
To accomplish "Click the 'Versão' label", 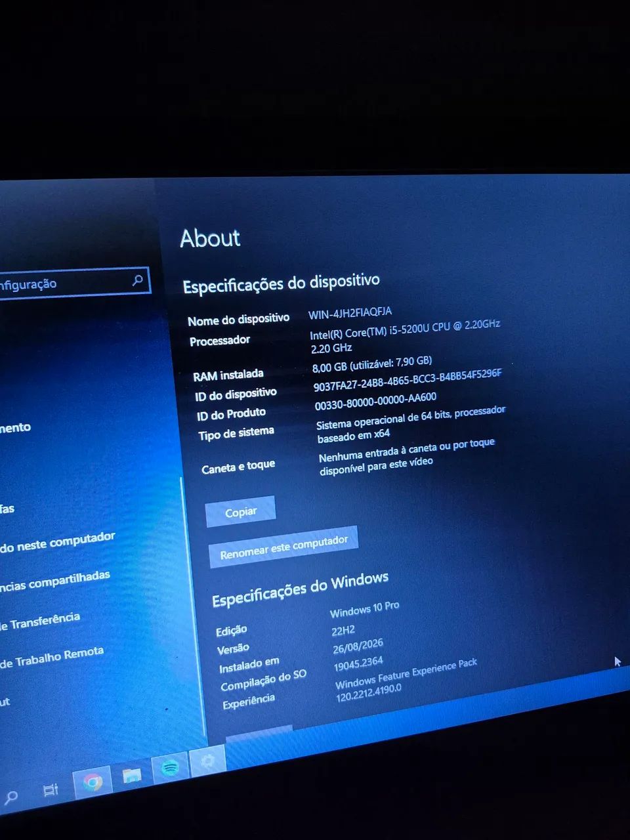I will [233, 649].
